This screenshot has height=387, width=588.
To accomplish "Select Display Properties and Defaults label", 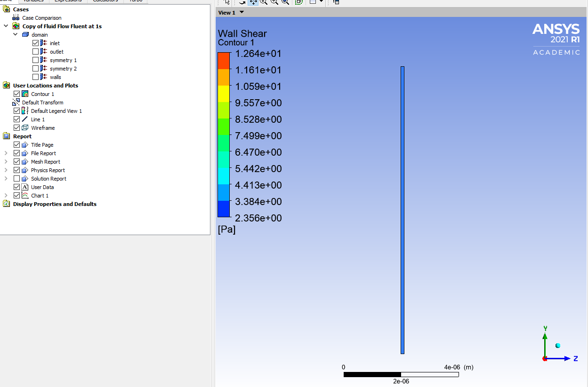I will pyautogui.click(x=55, y=204).
